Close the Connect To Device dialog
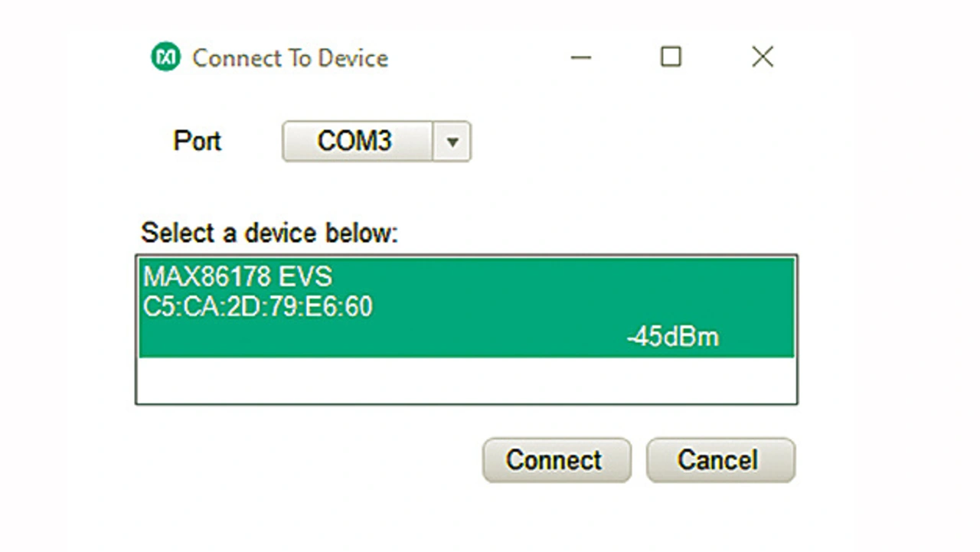Viewport: 980px width, 552px height. pos(763,57)
